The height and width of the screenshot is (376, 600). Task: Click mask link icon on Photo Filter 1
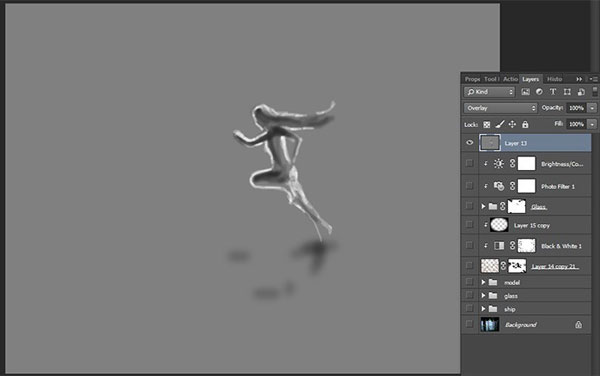click(x=512, y=186)
